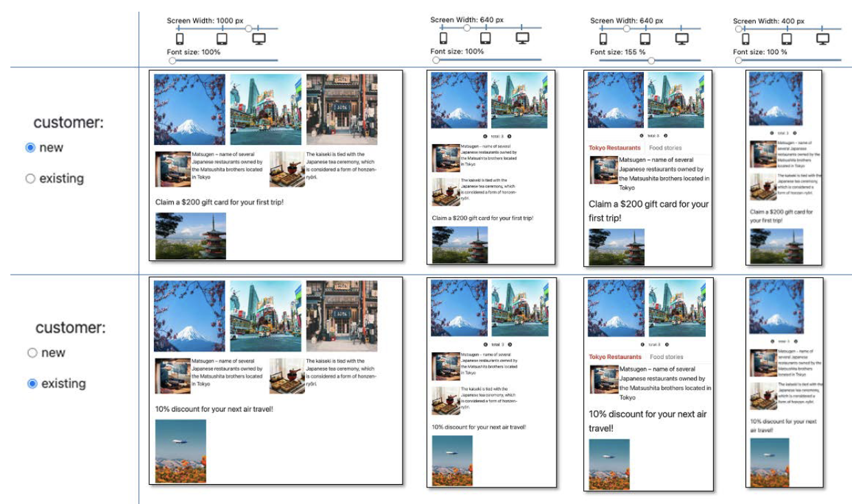Select 'existing' radio in the bottom customer group
852x504 pixels.
click(x=32, y=384)
